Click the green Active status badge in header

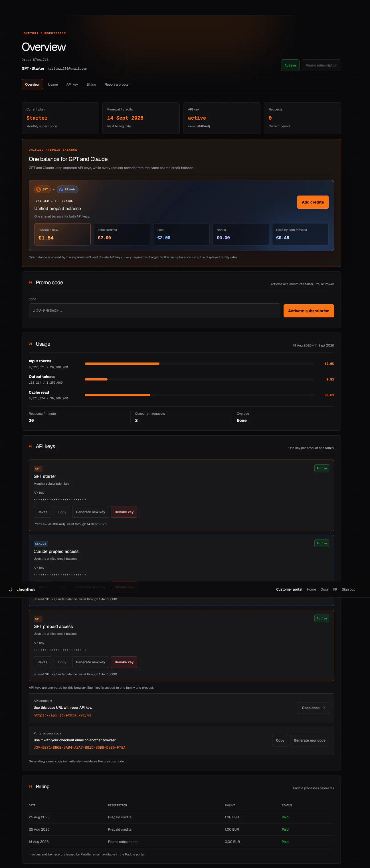pyautogui.click(x=290, y=65)
